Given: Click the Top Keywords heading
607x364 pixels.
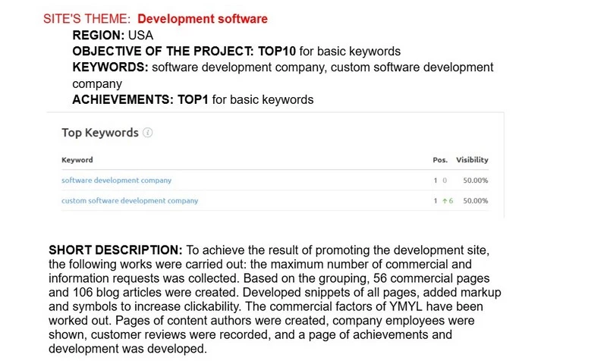Looking at the screenshot, I should click(x=100, y=133).
